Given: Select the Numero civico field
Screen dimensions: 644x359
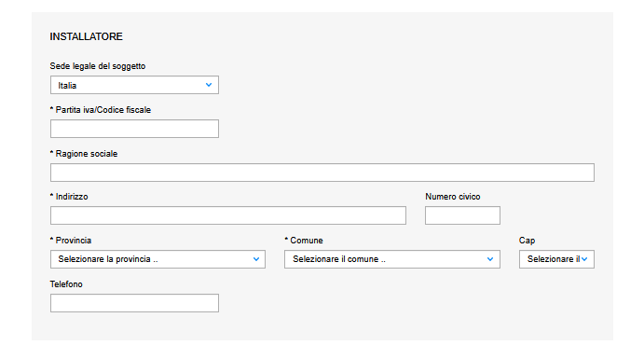Looking at the screenshot, I should pos(462,215).
